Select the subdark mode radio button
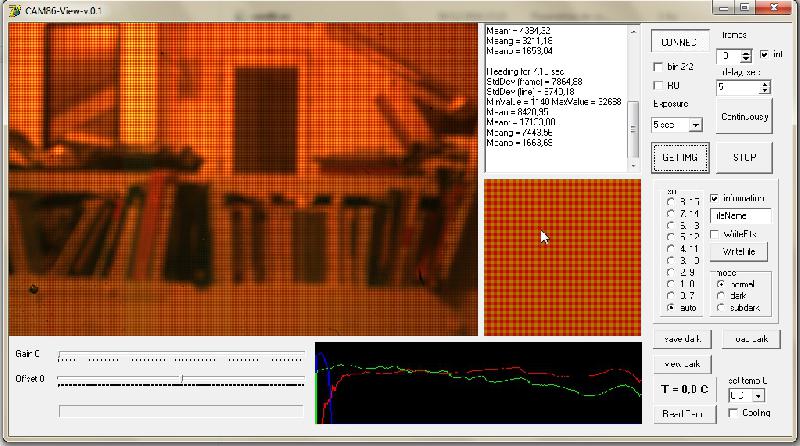Image resolution: width=800 pixels, height=446 pixels. coord(721,308)
